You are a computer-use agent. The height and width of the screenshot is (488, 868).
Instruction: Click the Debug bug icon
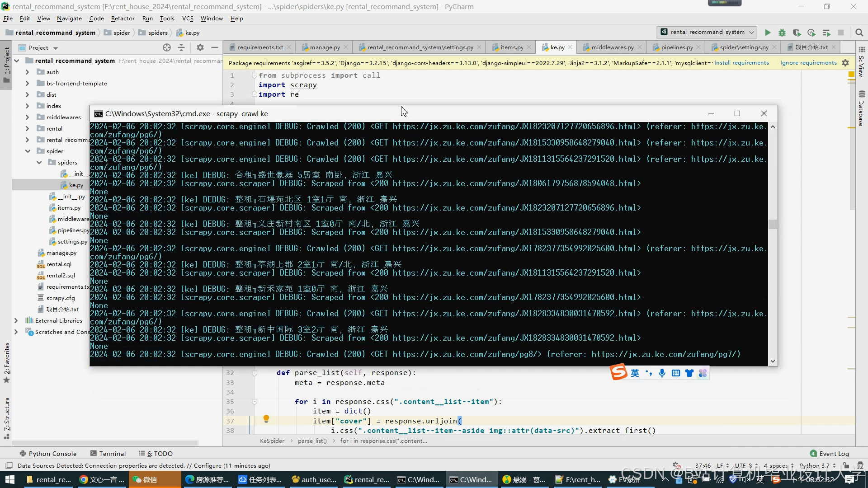(782, 33)
